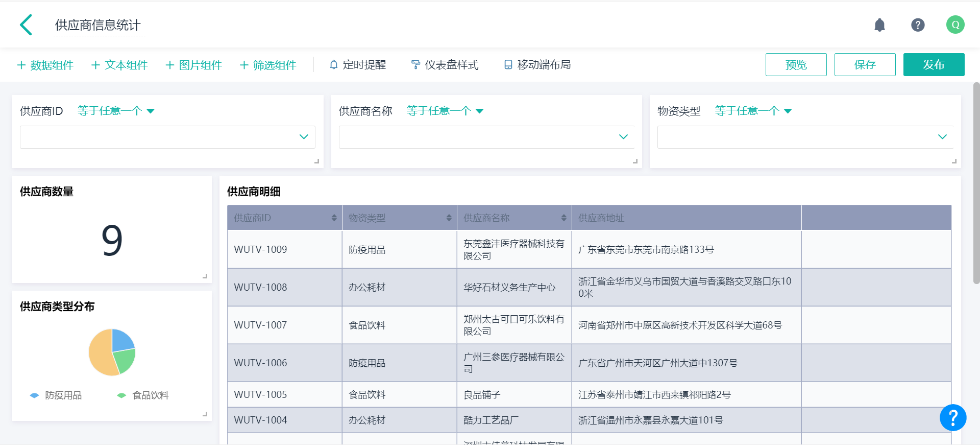This screenshot has height=448, width=980.
Task: Open 供应商名称 condition dropdown 等于任意一个
Action: tap(445, 111)
